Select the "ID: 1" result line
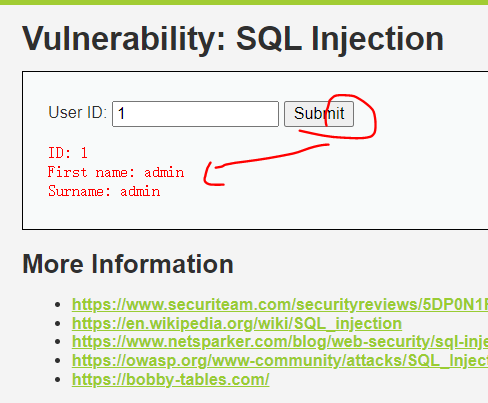 68,153
